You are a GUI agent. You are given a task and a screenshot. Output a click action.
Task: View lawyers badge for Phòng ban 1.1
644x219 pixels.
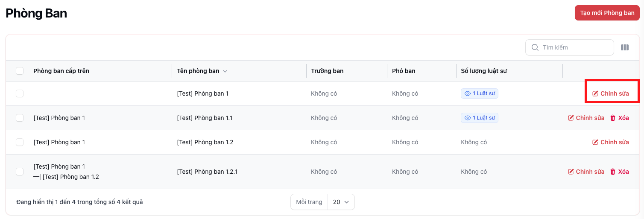(x=479, y=118)
